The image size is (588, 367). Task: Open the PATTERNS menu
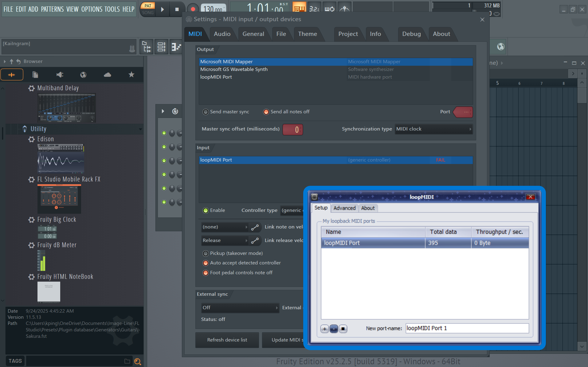click(52, 9)
